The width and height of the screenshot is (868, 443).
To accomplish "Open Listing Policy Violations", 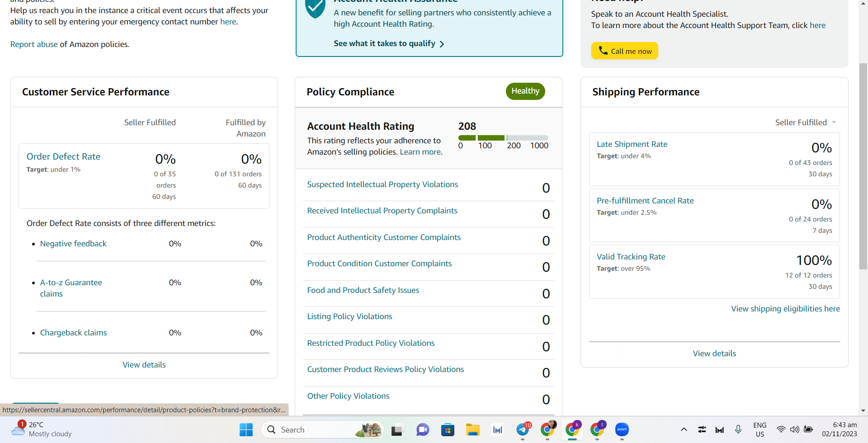I will (349, 316).
